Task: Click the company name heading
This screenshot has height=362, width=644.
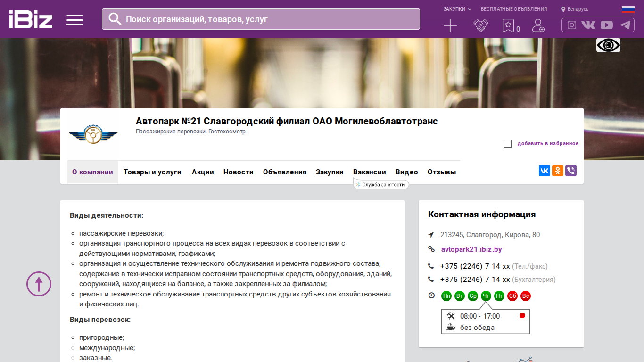Action: [287, 121]
